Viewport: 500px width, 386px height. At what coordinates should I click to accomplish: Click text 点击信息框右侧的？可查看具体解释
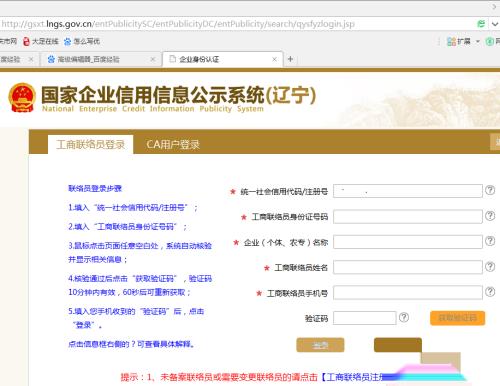coord(131,344)
